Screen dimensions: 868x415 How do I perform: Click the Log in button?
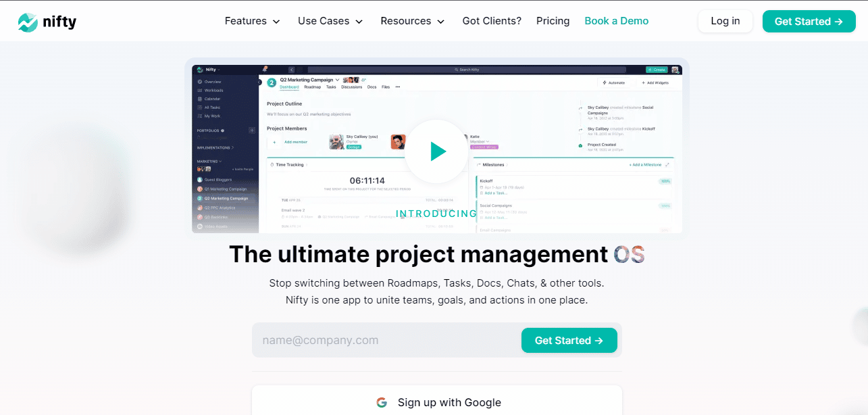(725, 21)
